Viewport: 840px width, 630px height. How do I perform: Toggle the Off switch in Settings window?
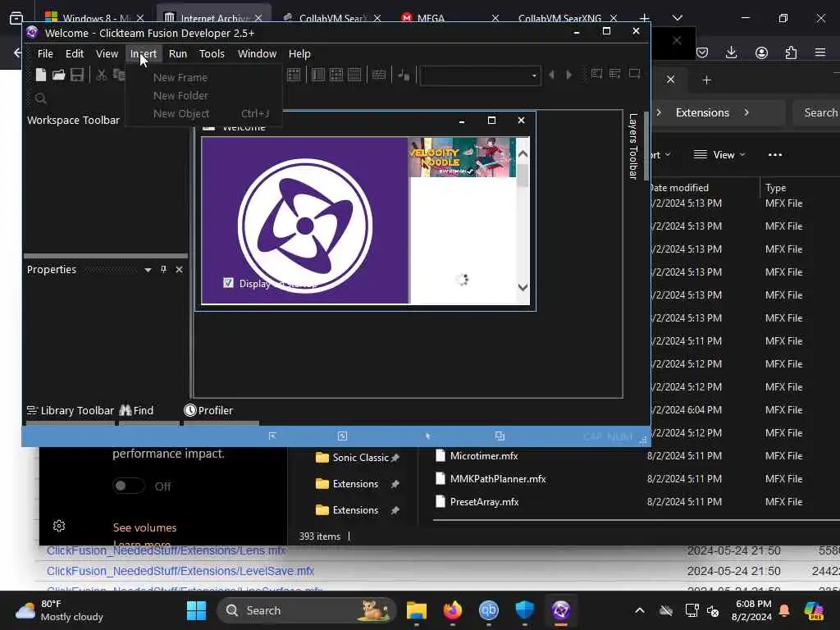click(x=129, y=486)
